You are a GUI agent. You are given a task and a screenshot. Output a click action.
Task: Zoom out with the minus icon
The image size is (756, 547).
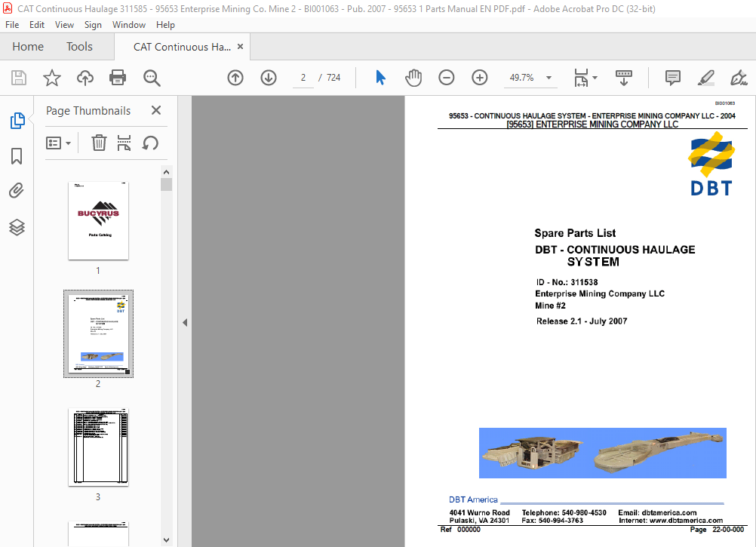coord(447,78)
